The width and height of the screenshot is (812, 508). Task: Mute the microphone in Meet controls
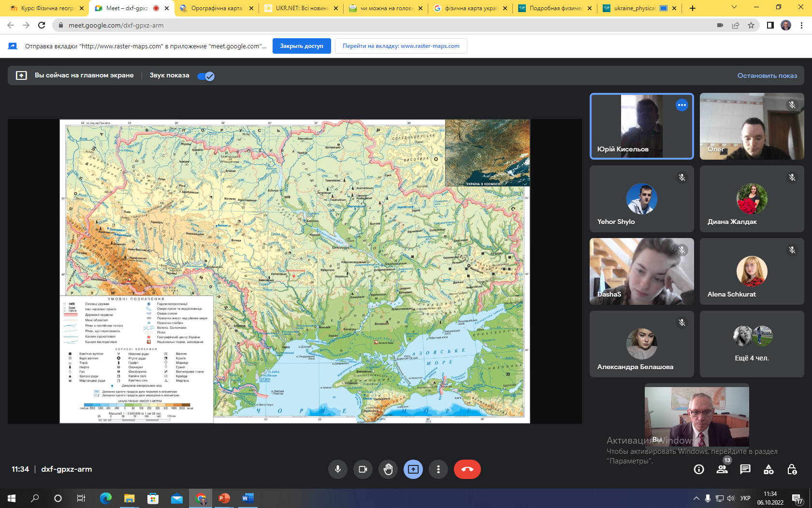coord(338,469)
